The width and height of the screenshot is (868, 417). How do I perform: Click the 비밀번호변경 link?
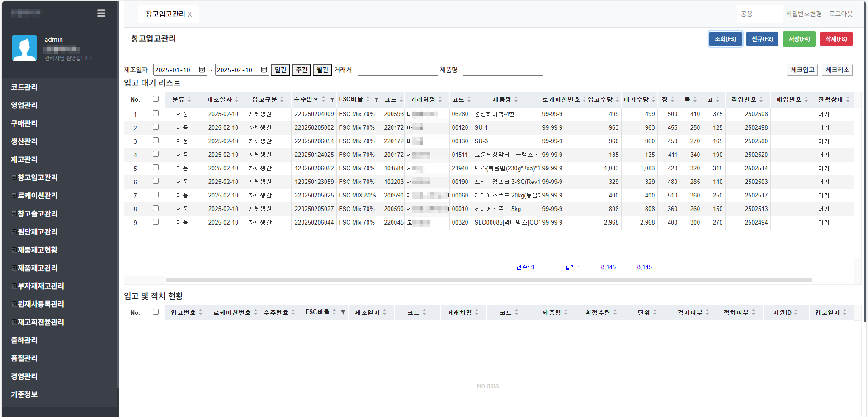point(804,14)
